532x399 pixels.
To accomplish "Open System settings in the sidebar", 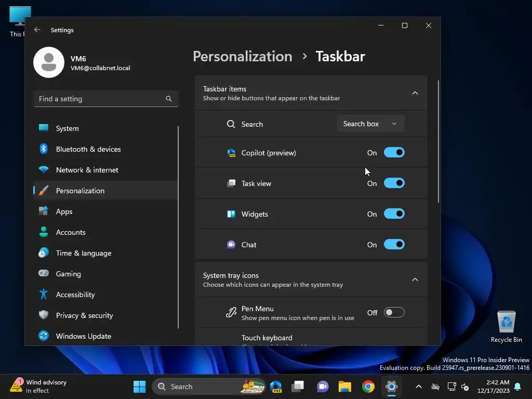I will point(105,129).
